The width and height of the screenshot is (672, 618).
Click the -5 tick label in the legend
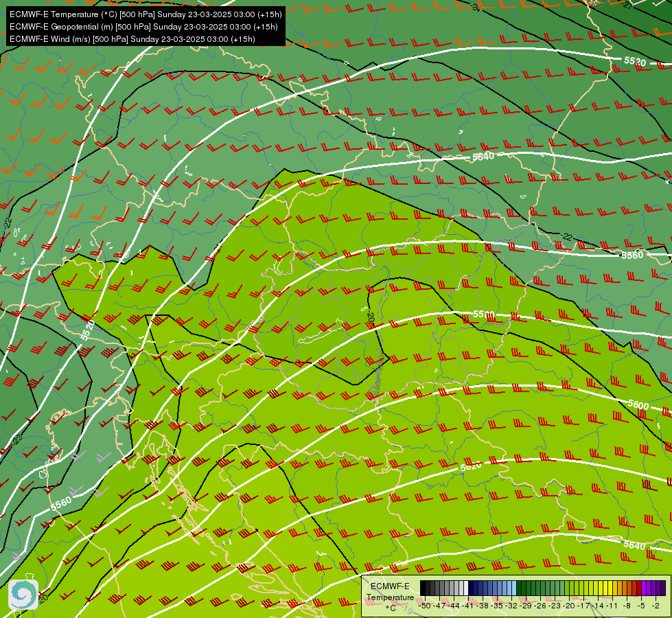[x=642, y=606]
